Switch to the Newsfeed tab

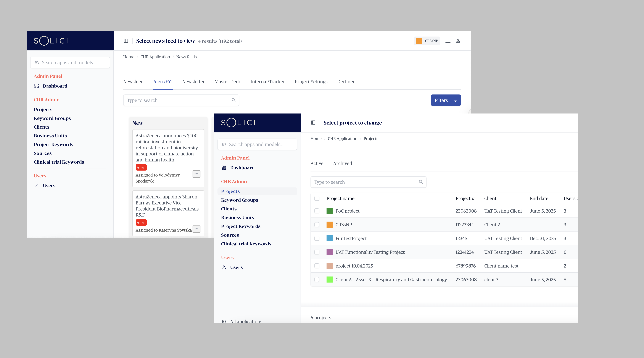pyautogui.click(x=133, y=82)
